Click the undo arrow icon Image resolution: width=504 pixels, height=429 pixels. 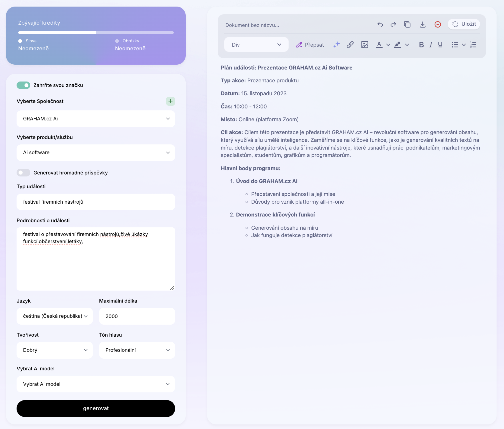click(380, 25)
